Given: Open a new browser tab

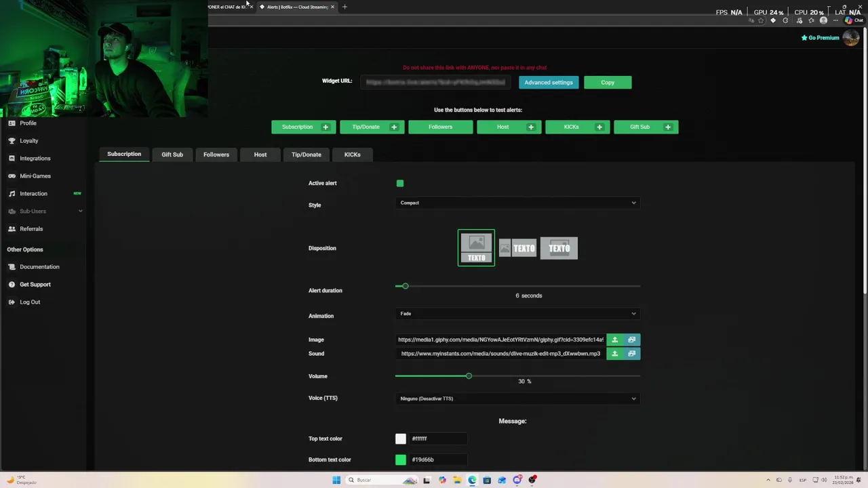Looking at the screenshot, I should click(344, 7).
